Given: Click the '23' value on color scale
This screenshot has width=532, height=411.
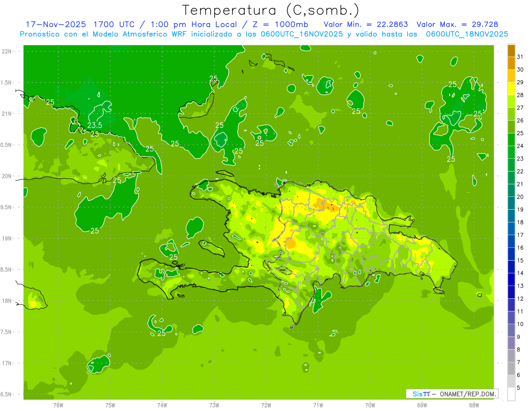Looking at the screenshot, I should (x=520, y=159).
